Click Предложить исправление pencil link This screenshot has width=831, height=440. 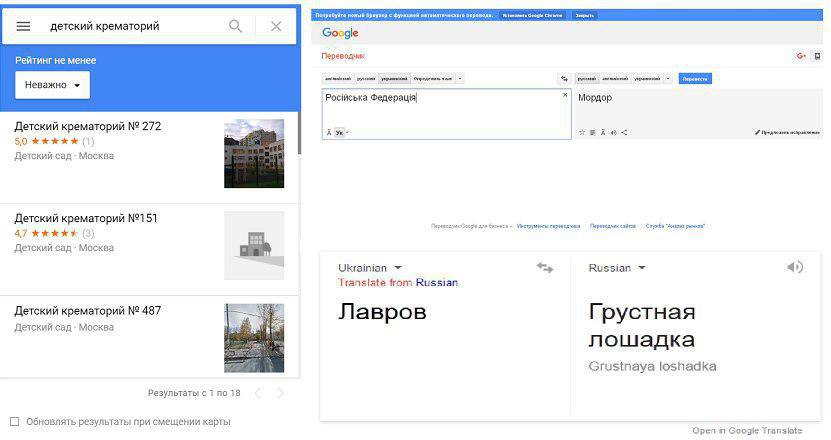[x=787, y=133]
